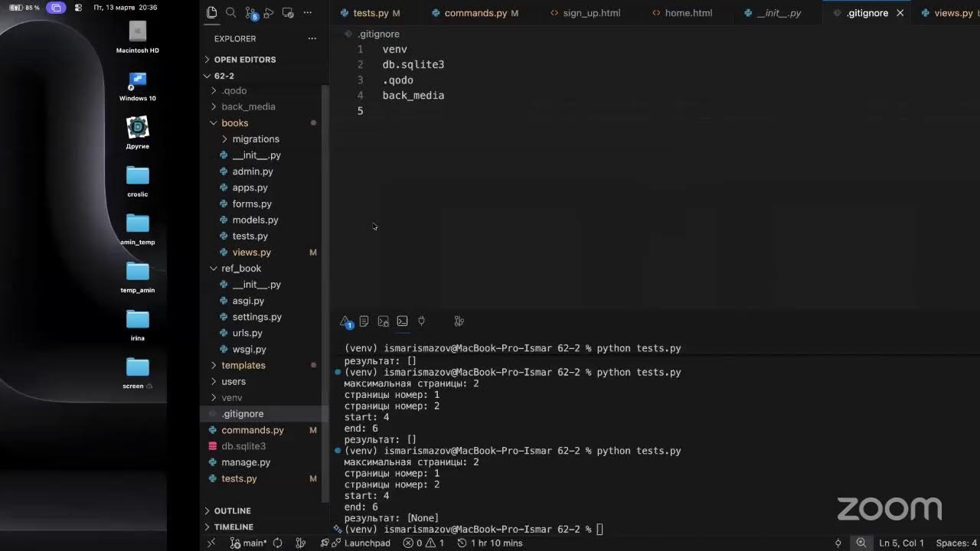Open the croslic desktop folder
The height and width of the screenshot is (551, 980).
tap(138, 181)
